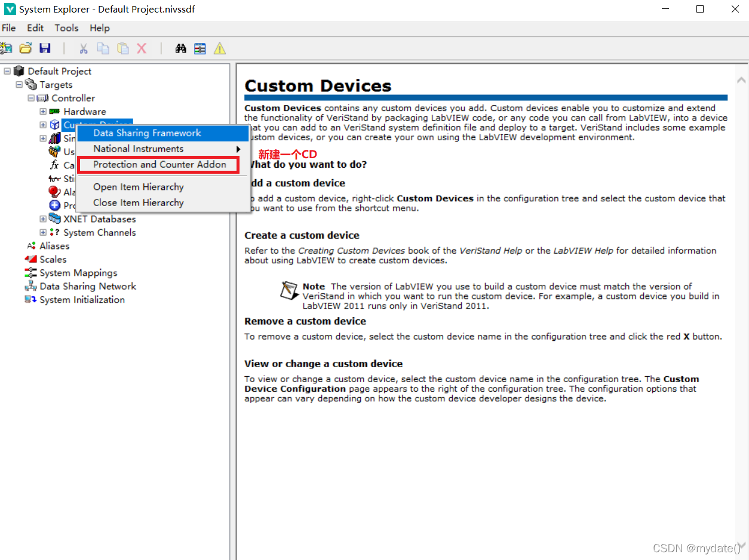Click the pencil Note icon in help

tap(290, 290)
